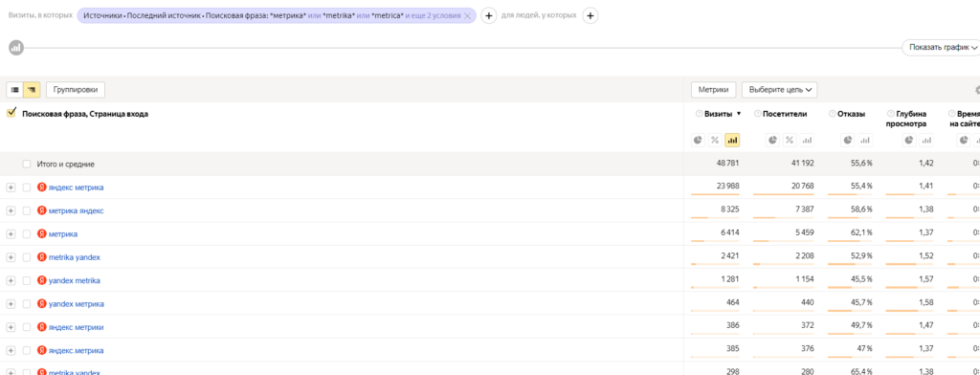Open the яндекс метрика search phrase link
Screen dimensions: 980x375
(x=77, y=187)
